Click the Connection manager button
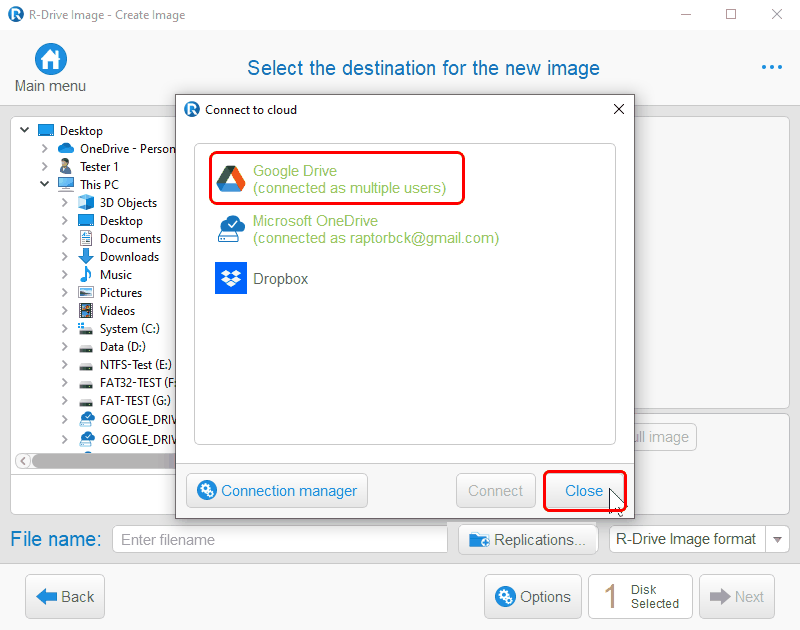Image resolution: width=800 pixels, height=630 pixels. [x=277, y=491]
